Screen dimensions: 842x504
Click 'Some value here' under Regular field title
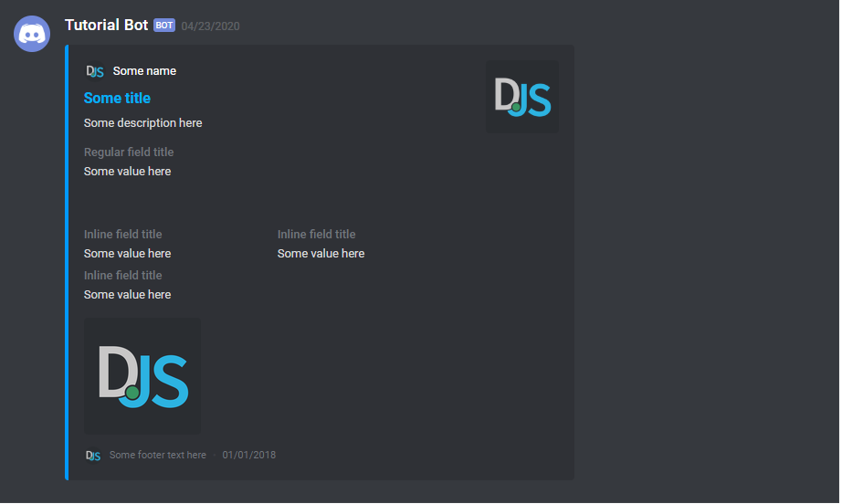coord(127,172)
